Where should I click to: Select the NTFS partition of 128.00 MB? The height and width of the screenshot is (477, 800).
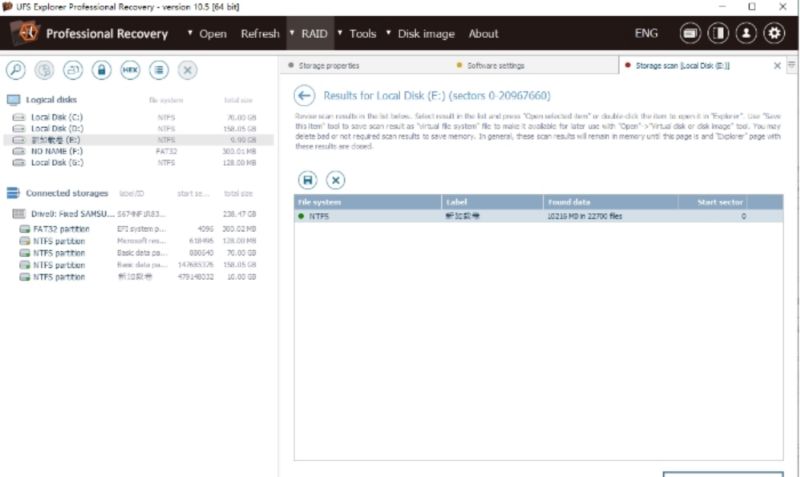click(x=138, y=241)
